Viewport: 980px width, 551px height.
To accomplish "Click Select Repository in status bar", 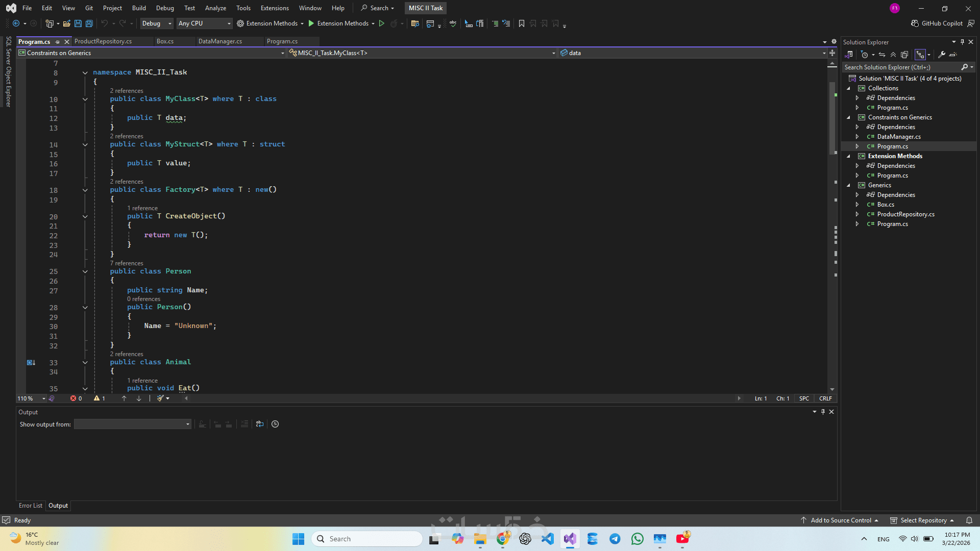I will (923, 520).
